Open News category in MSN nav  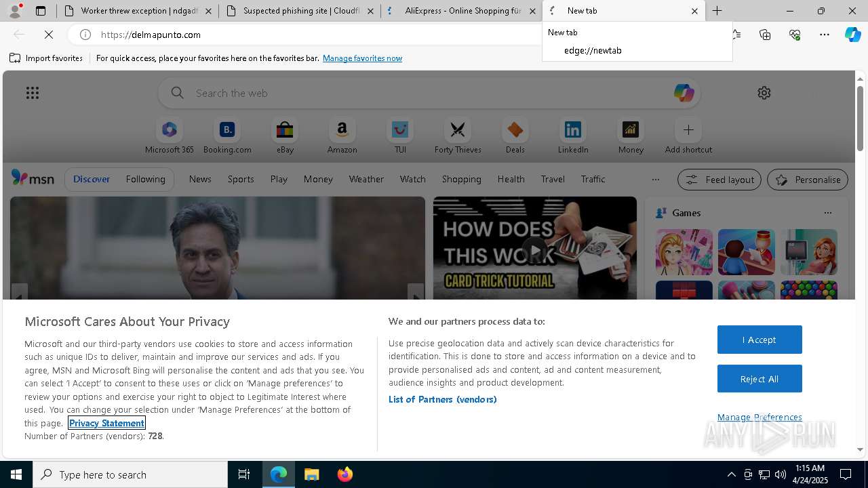point(200,179)
